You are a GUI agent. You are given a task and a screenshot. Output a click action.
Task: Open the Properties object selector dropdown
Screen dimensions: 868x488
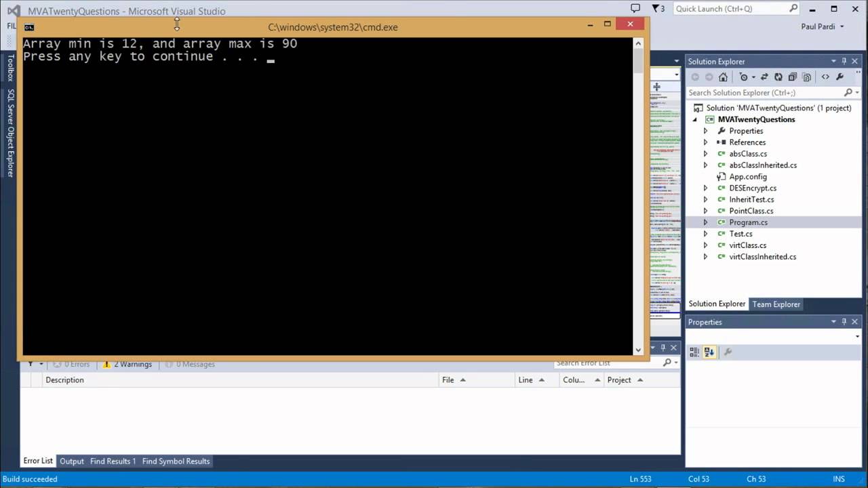[857, 336]
